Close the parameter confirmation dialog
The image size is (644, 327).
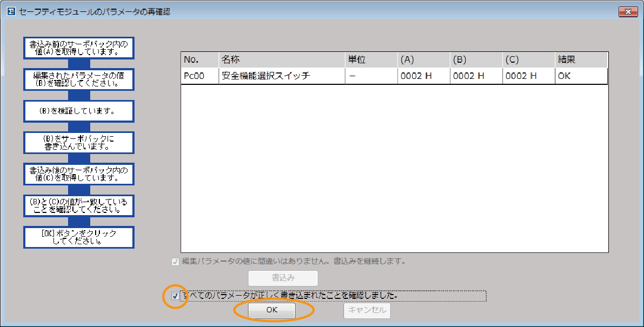[628, 11]
